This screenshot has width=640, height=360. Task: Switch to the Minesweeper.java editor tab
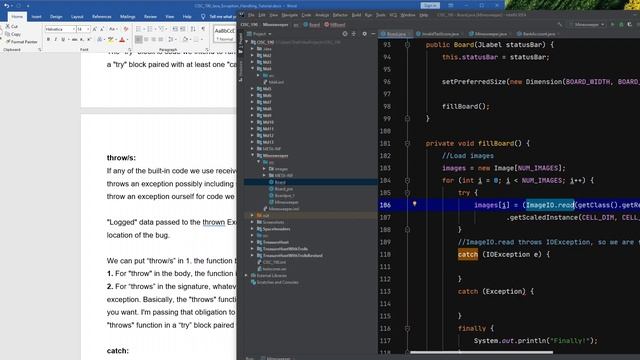(488, 34)
